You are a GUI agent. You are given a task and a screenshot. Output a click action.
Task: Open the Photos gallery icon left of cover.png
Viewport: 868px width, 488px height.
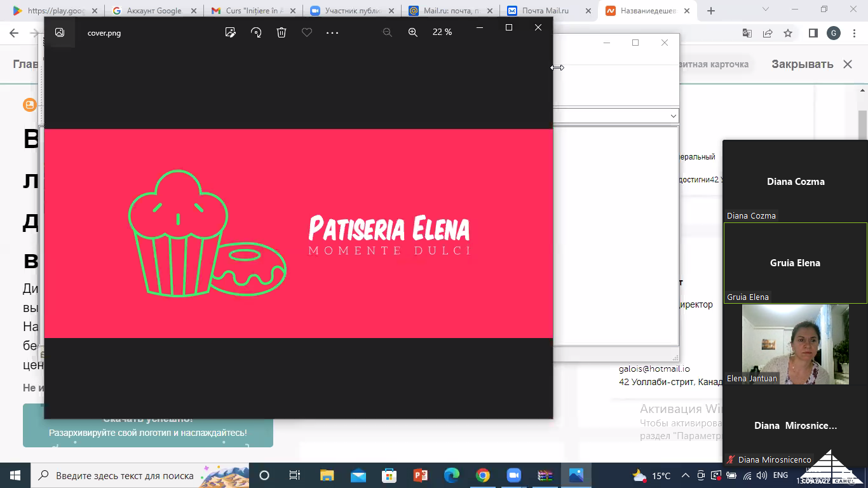click(x=60, y=32)
